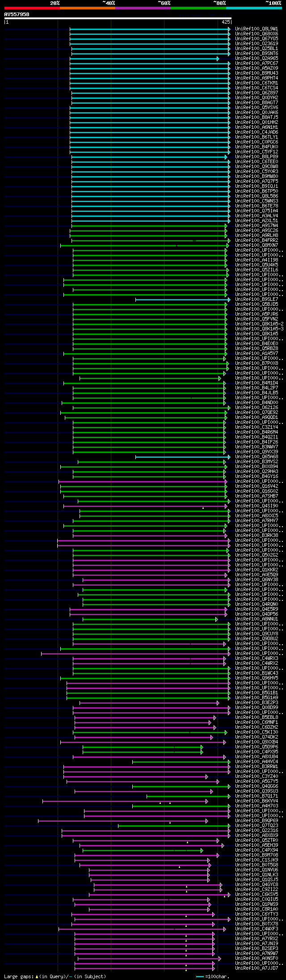
Task: Click the UniRef100_B8ATJ5 hit label
Action: click(x=257, y=118)
